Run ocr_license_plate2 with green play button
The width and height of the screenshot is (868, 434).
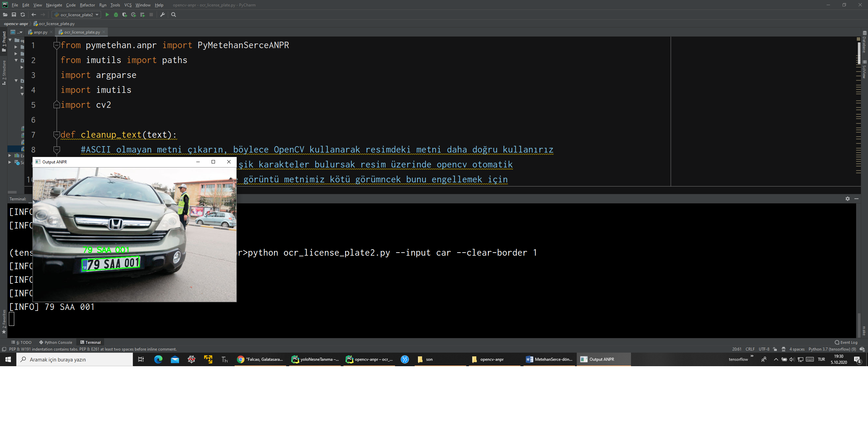pyautogui.click(x=107, y=15)
